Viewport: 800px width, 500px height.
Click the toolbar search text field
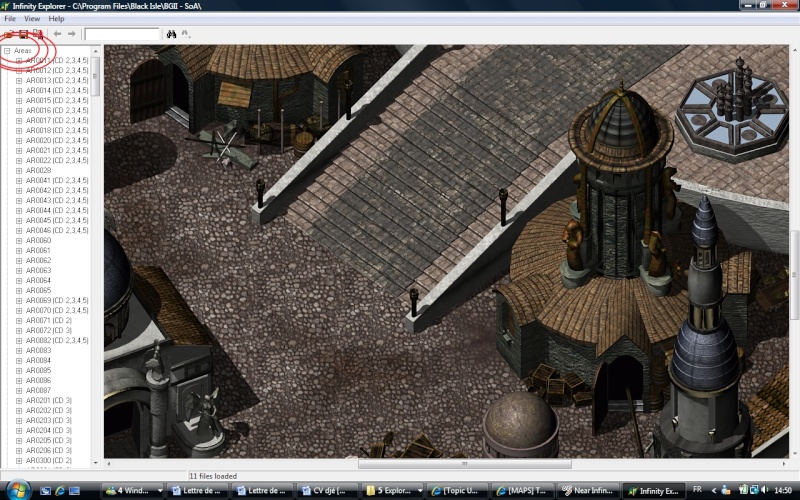coord(122,34)
